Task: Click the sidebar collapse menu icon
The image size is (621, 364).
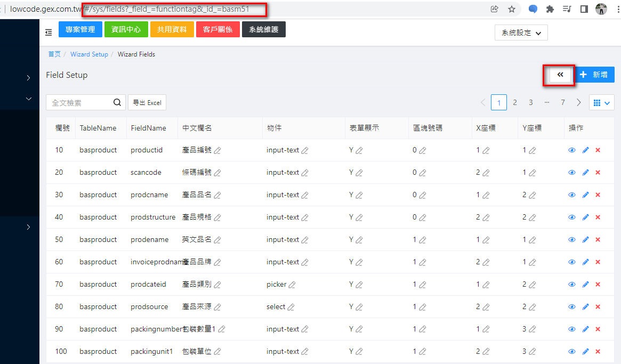Action: [x=49, y=33]
